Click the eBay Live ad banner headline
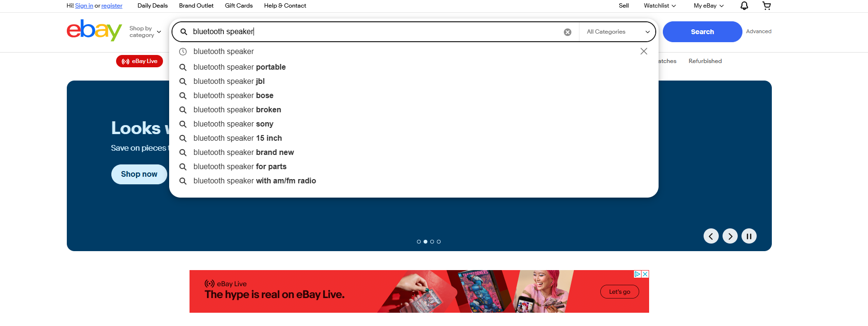 pos(275,295)
